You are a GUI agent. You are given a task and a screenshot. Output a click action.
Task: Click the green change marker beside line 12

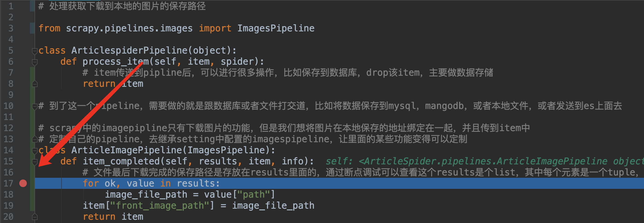coord(32,128)
